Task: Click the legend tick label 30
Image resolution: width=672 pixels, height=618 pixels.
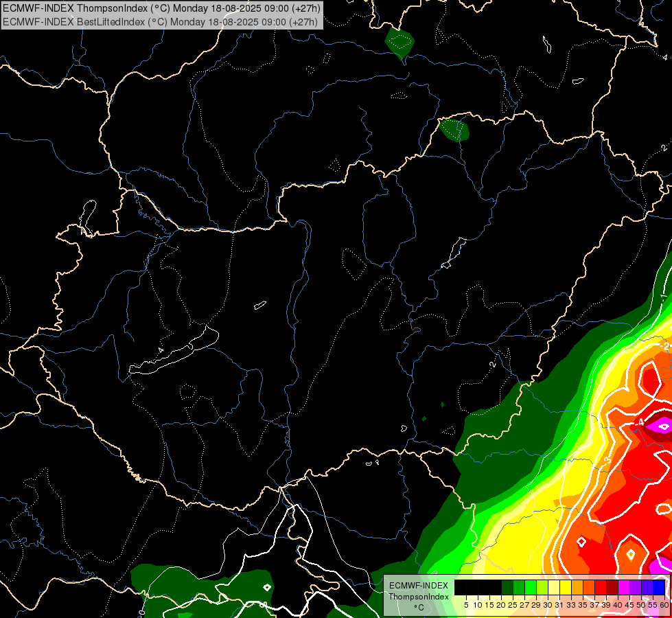Action: tap(548, 605)
